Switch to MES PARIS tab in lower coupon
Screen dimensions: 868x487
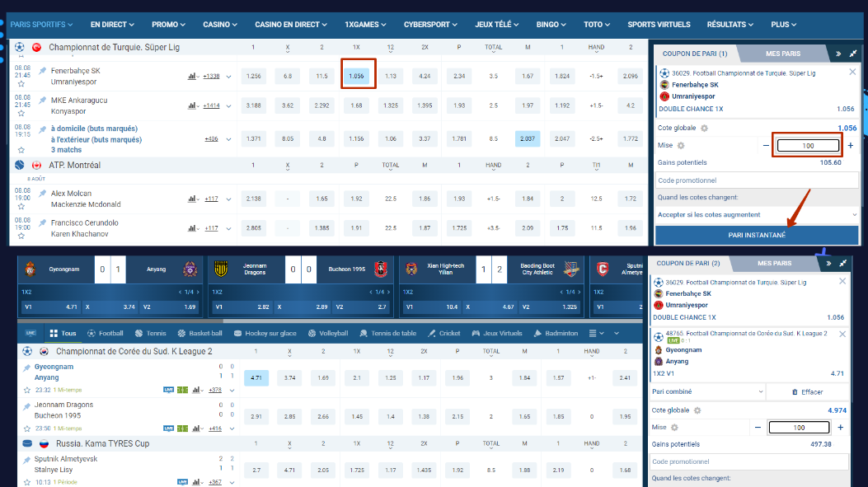[775, 264]
